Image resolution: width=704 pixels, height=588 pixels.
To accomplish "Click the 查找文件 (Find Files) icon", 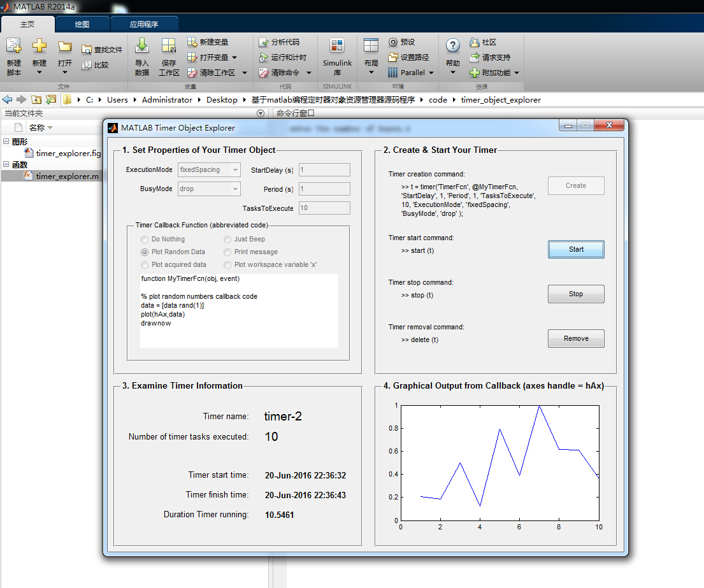I will (86, 50).
